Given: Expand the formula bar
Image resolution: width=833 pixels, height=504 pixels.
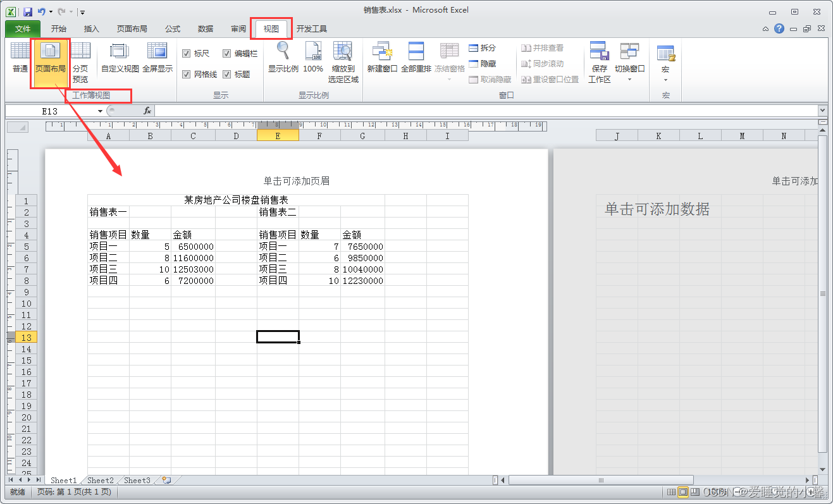Looking at the screenshot, I should [822, 111].
